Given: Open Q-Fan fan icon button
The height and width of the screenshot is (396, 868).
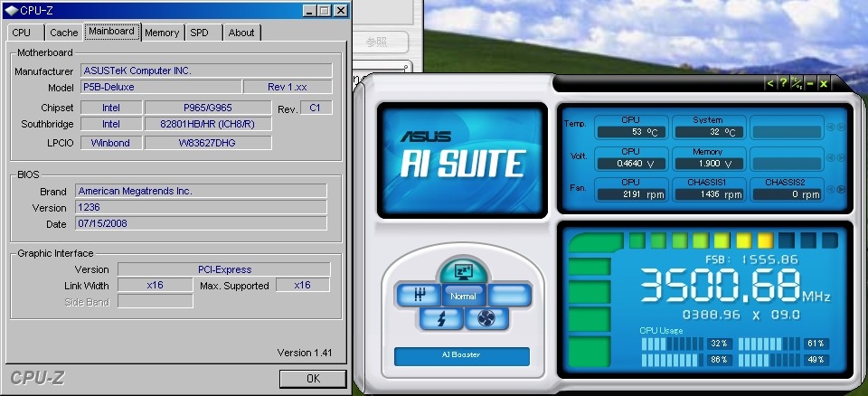Looking at the screenshot, I should [486, 318].
